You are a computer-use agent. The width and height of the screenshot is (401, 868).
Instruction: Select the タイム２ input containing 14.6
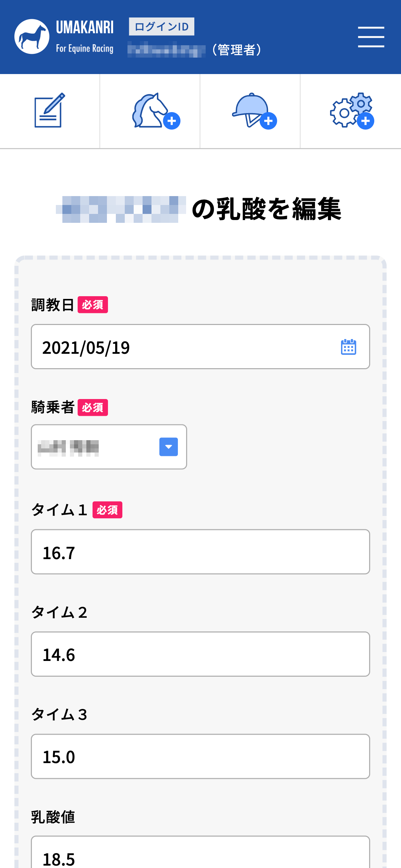200,654
